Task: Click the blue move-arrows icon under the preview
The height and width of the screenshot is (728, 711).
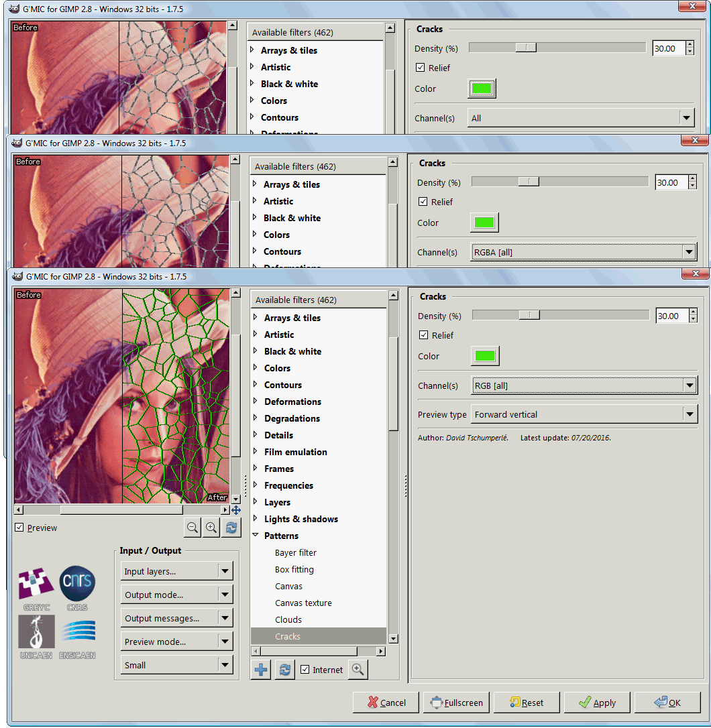Action: [236, 510]
